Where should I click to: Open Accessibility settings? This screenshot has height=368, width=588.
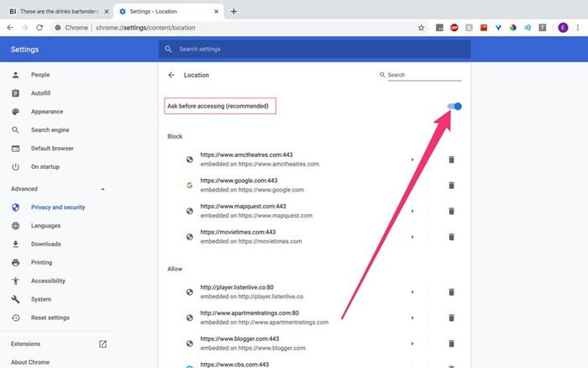pyautogui.click(x=48, y=281)
